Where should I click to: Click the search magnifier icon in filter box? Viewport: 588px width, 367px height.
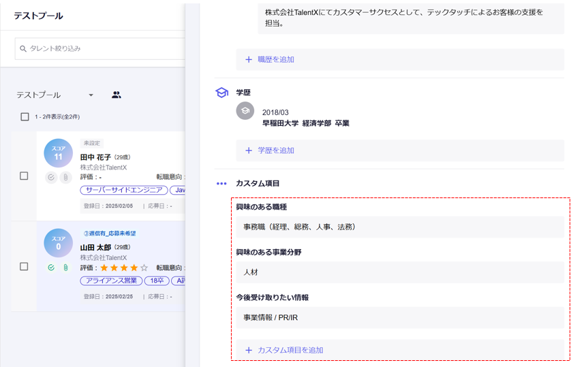23,49
